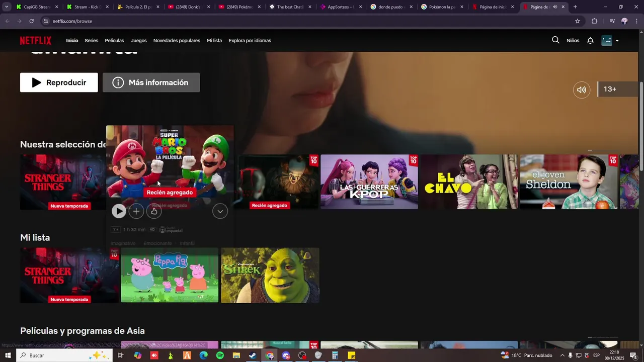
Task: Switch to The best Chat tab
Action: (290, 7)
